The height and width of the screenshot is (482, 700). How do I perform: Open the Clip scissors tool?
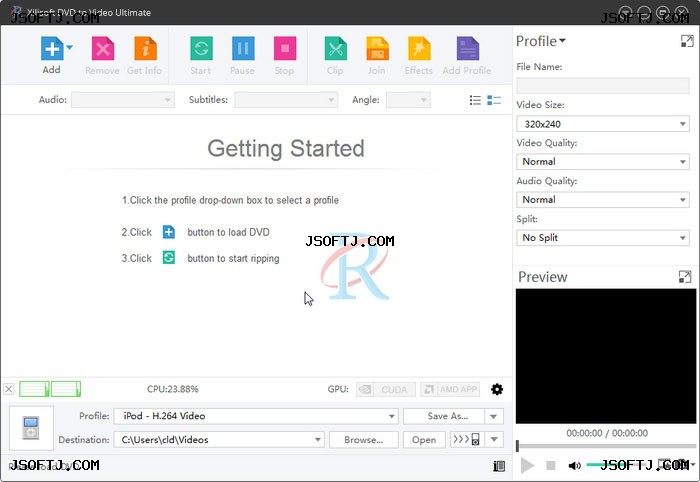(335, 48)
